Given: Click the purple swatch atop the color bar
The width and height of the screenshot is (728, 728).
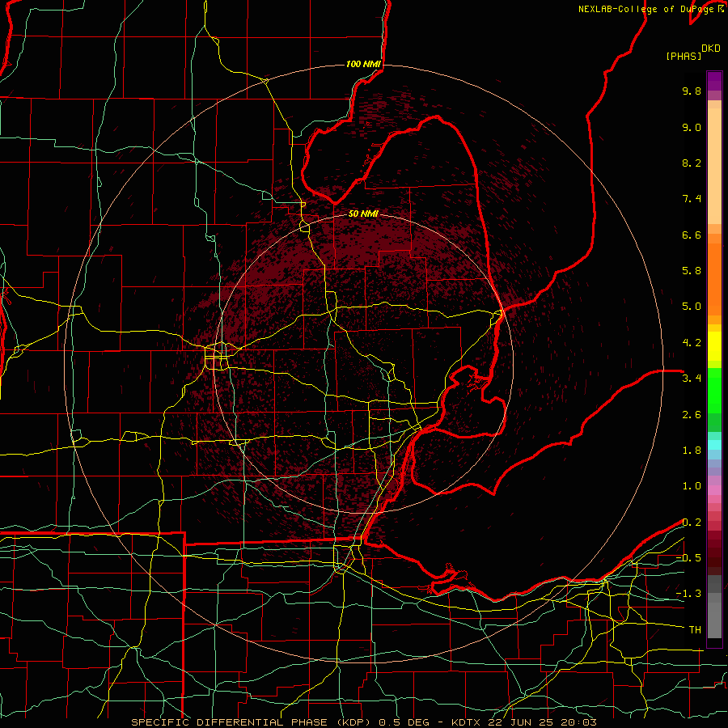Looking at the screenshot, I should coord(714,81).
